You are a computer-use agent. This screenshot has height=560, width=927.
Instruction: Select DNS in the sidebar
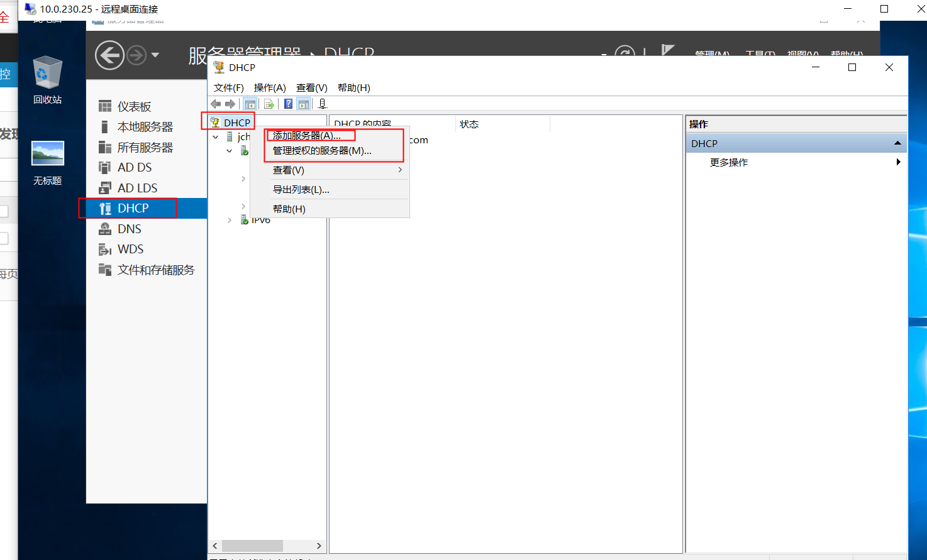click(147, 229)
